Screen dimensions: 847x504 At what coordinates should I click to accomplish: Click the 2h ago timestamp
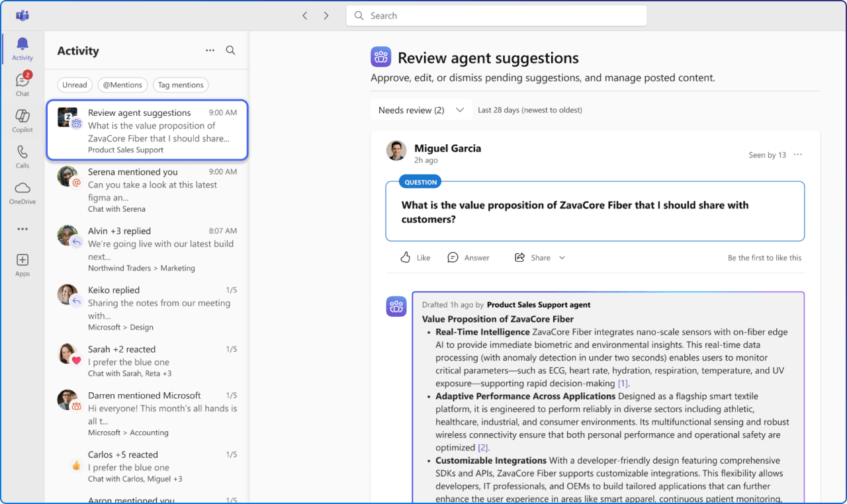426,160
